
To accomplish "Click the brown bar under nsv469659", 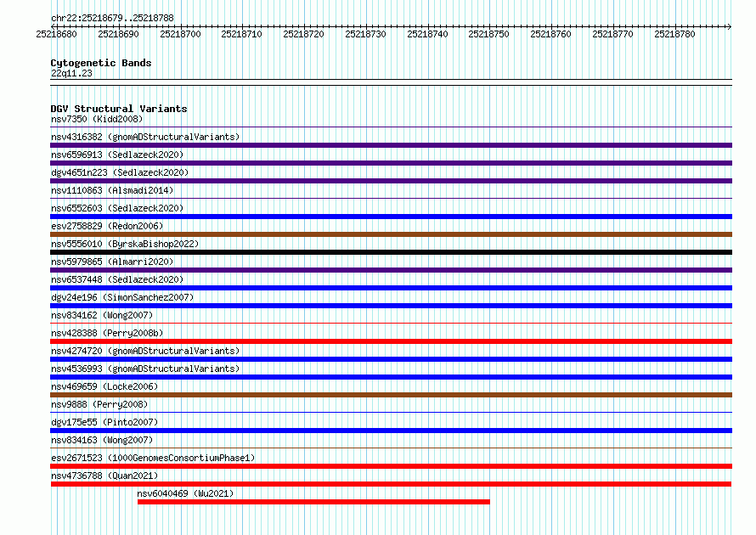I will click(391, 395).
